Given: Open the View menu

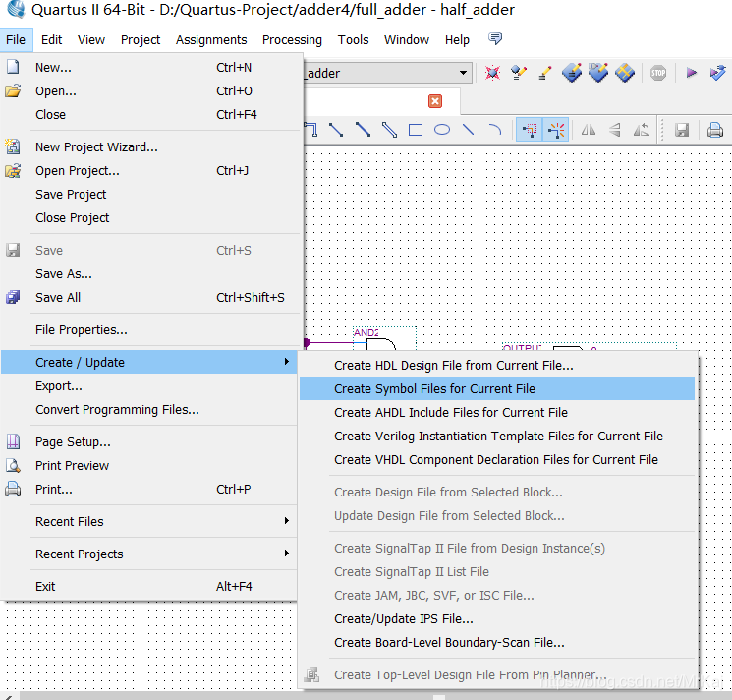Looking at the screenshot, I should (x=91, y=39).
